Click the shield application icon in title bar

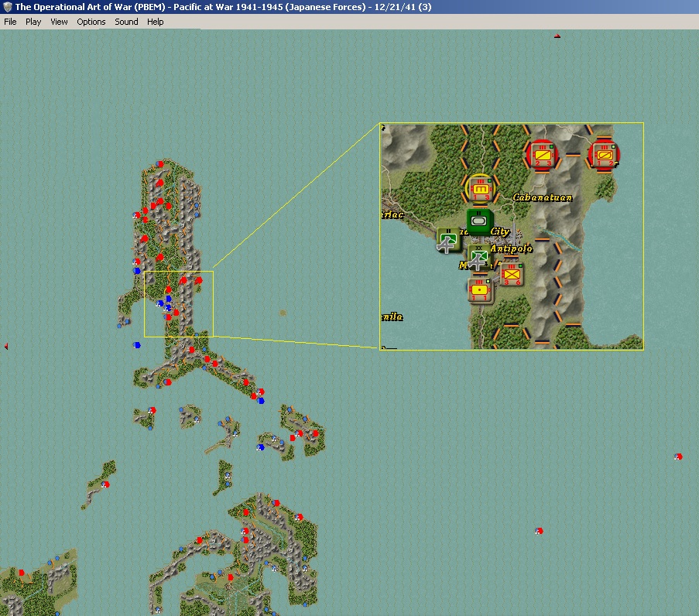[7, 7]
